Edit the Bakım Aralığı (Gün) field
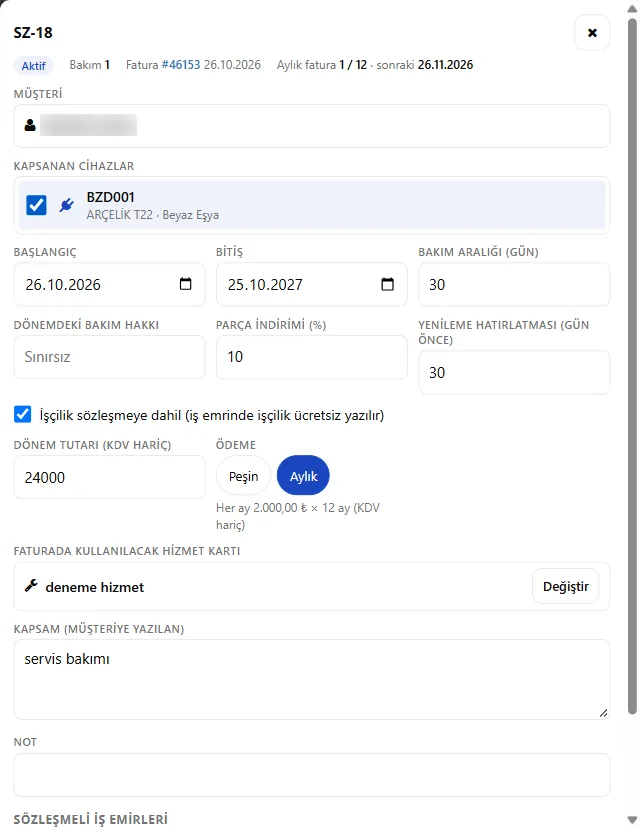This screenshot has width=640, height=828. (514, 284)
